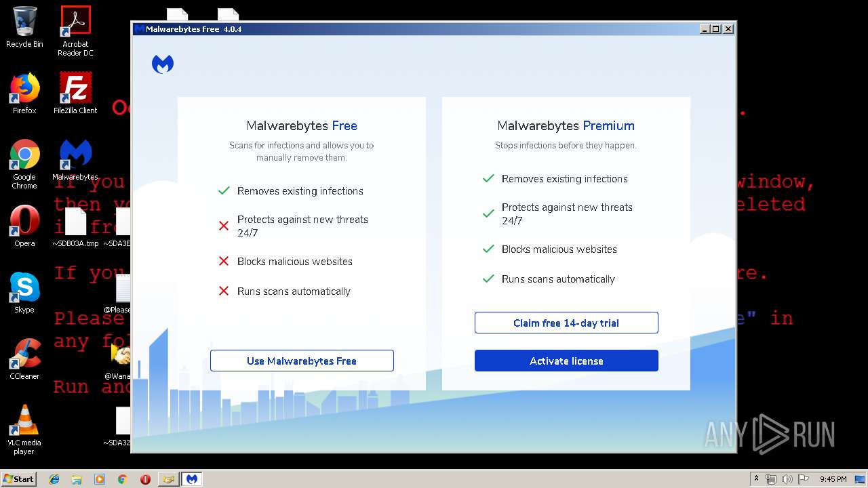Click the Activate license button

(x=566, y=361)
